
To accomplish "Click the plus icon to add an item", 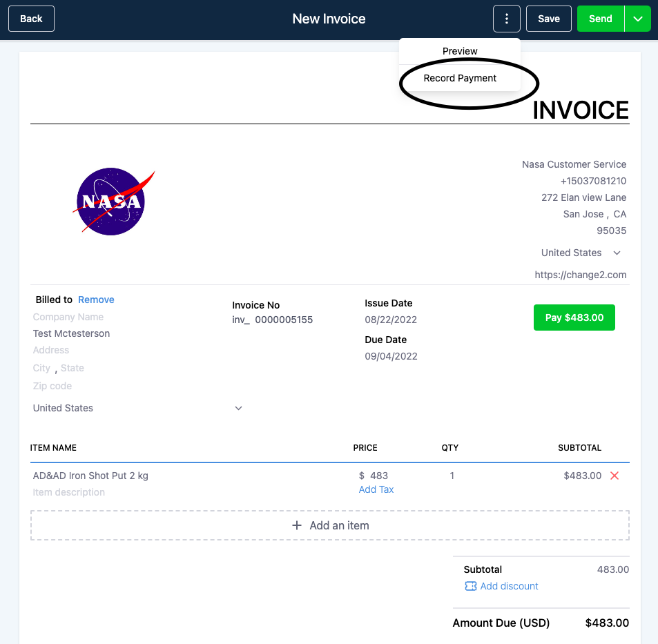I will [x=297, y=525].
